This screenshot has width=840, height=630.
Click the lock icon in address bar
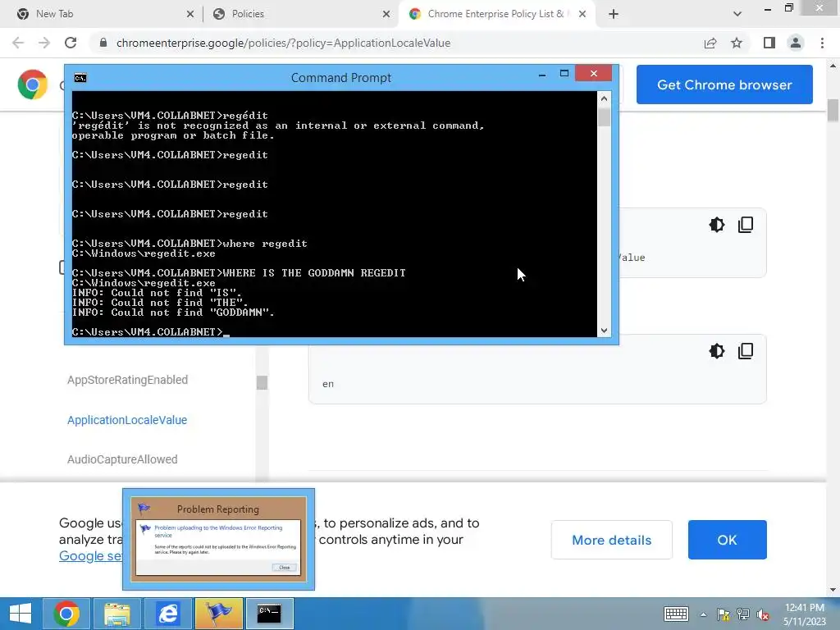pos(103,43)
